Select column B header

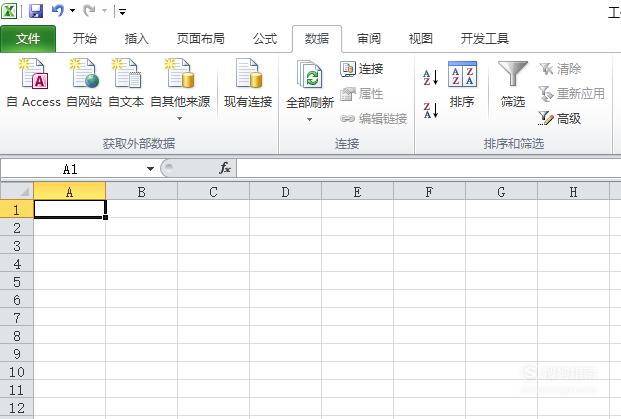coord(141,192)
